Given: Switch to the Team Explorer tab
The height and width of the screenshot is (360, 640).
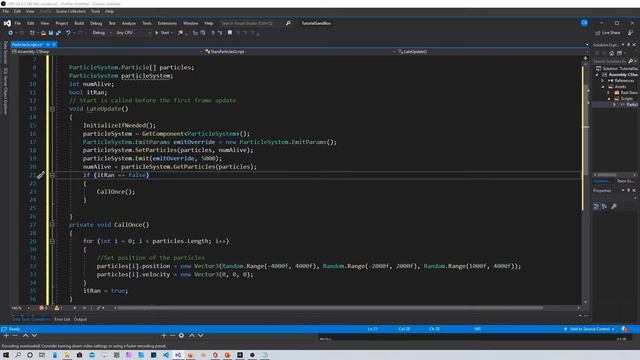Looking at the screenshot, I should (625, 181).
